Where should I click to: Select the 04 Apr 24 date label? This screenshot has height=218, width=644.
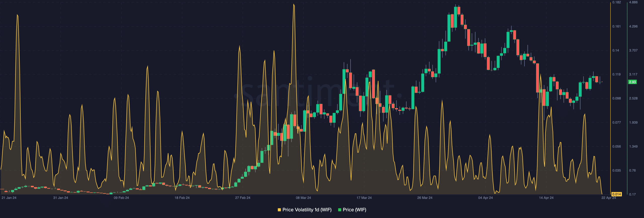click(x=486, y=198)
